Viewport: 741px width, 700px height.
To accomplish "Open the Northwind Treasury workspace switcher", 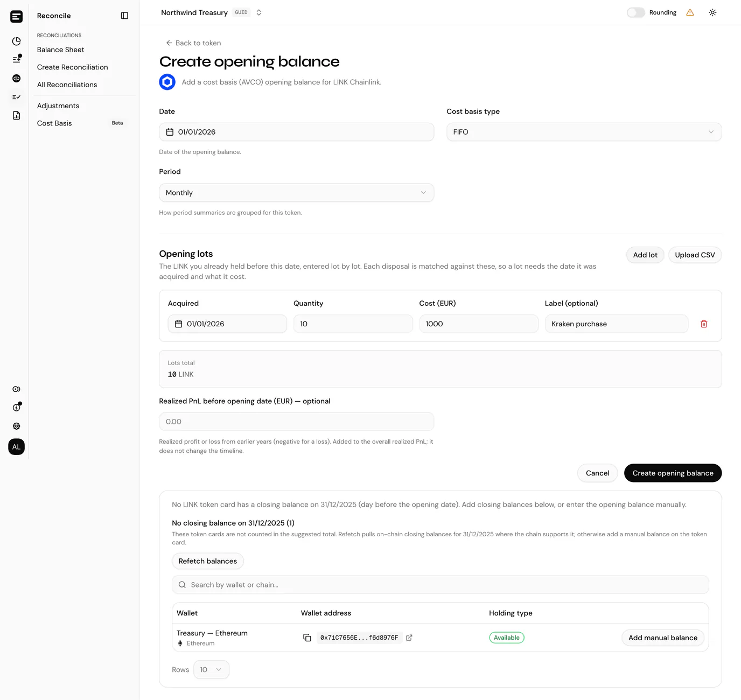I will pyautogui.click(x=211, y=12).
